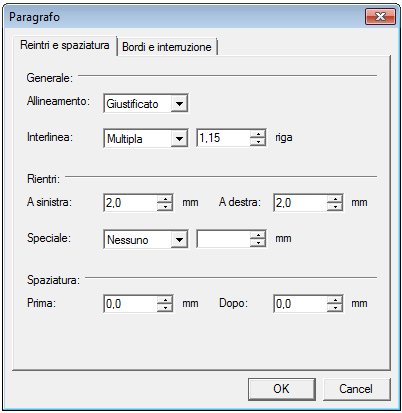Focus the Interlinea 1,15 value field
This screenshot has width=402, height=413.
pyautogui.click(x=224, y=138)
